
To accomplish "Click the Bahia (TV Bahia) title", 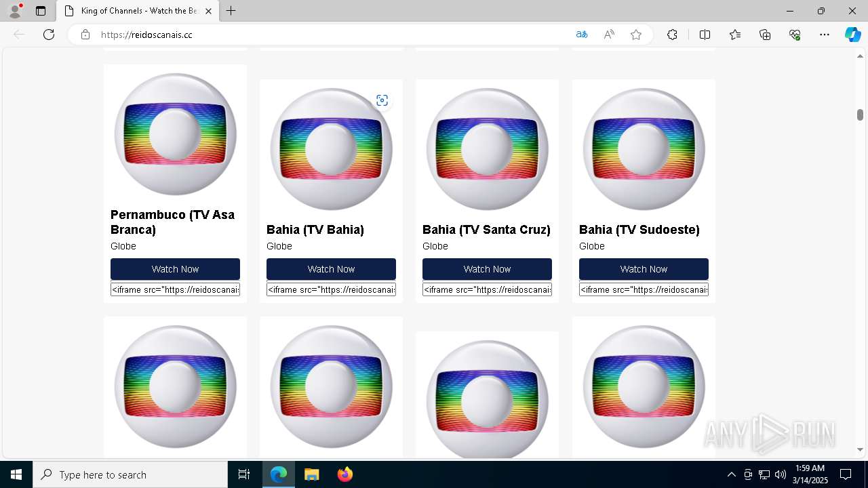I will [x=315, y=230].
